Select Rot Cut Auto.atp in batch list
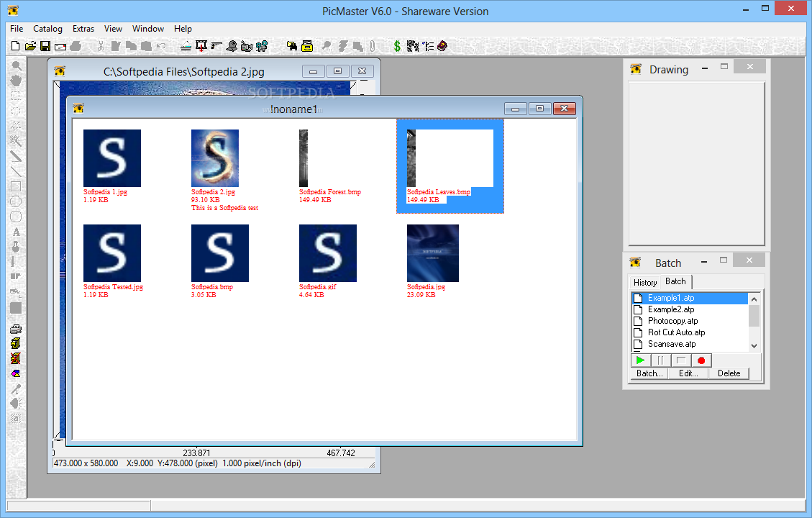 click(689, 332)
